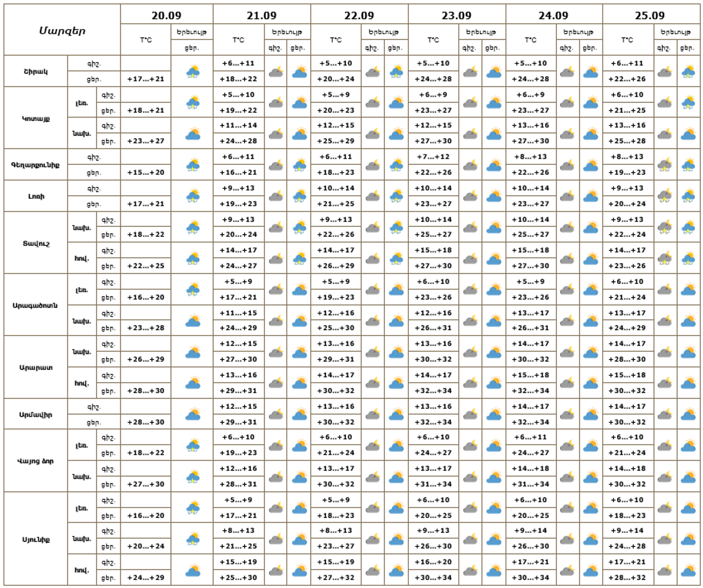Screen dimensions: 703x588
Task: Click Արագածոտն լեռ. 20.09 thunderstorm icon
Action: (193, 290)
